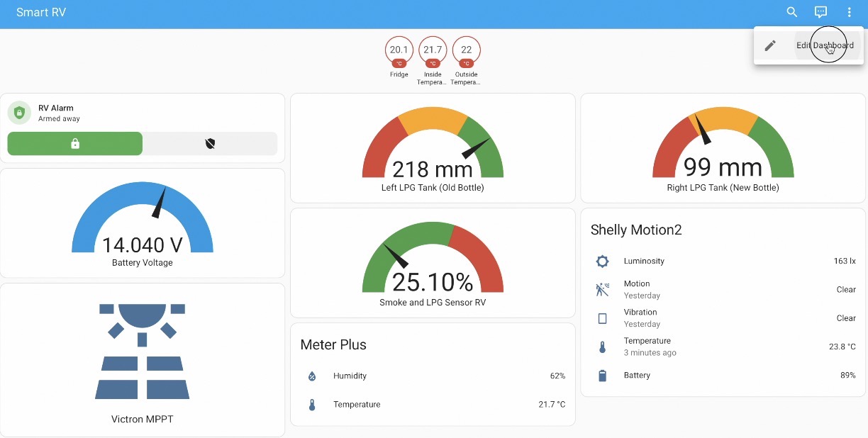Open Meter Plus Humidity row
The height and width of the screenshot is (438, 868).
[433, 376]
